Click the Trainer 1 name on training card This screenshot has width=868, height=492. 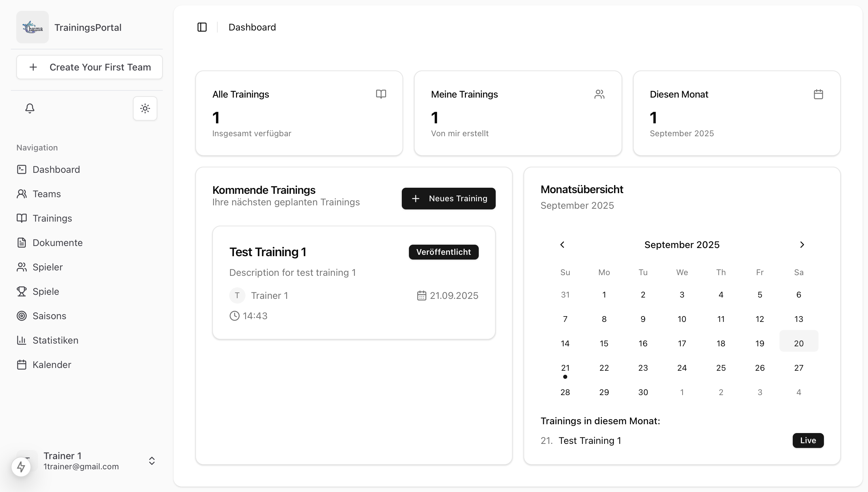[270, 295]
